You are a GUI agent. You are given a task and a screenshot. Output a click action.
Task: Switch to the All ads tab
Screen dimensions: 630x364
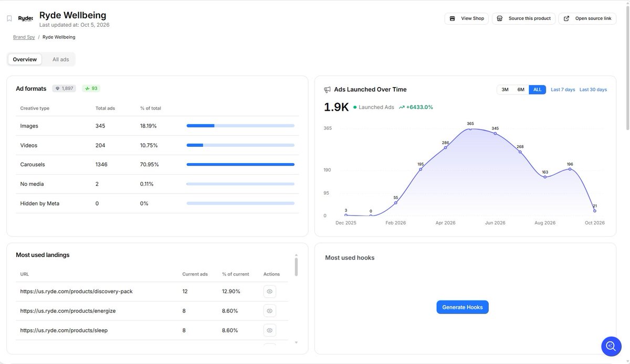(60, 59)
